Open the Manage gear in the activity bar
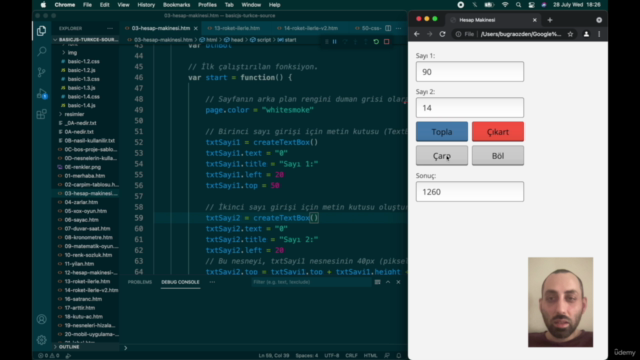 pos(41,340)
